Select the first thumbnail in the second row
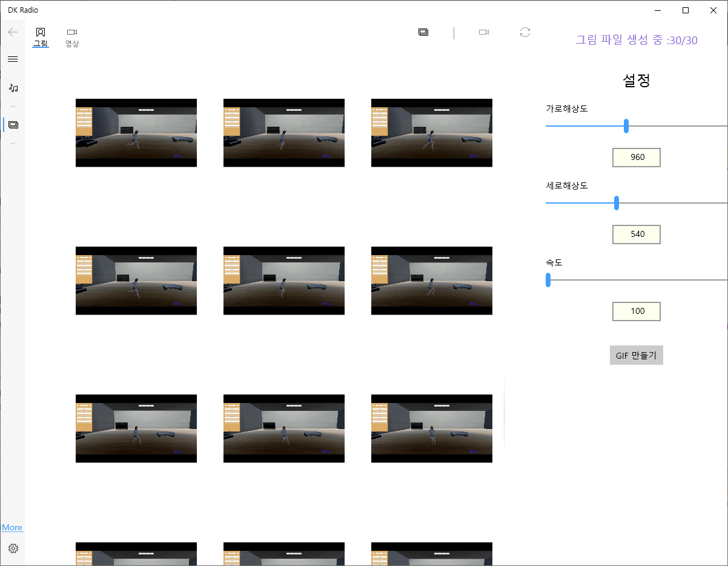This screenshot has height=566, width=728. (x=136, y=281)
